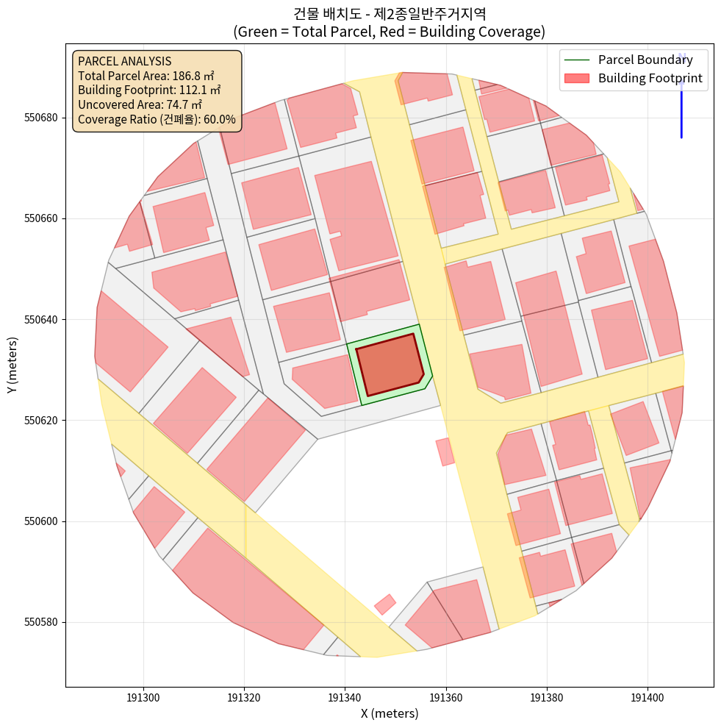Viewport: 721px width, 728px height.
Task: Click the 191400 tick label on the X axis
Action: tap(648, 696)
